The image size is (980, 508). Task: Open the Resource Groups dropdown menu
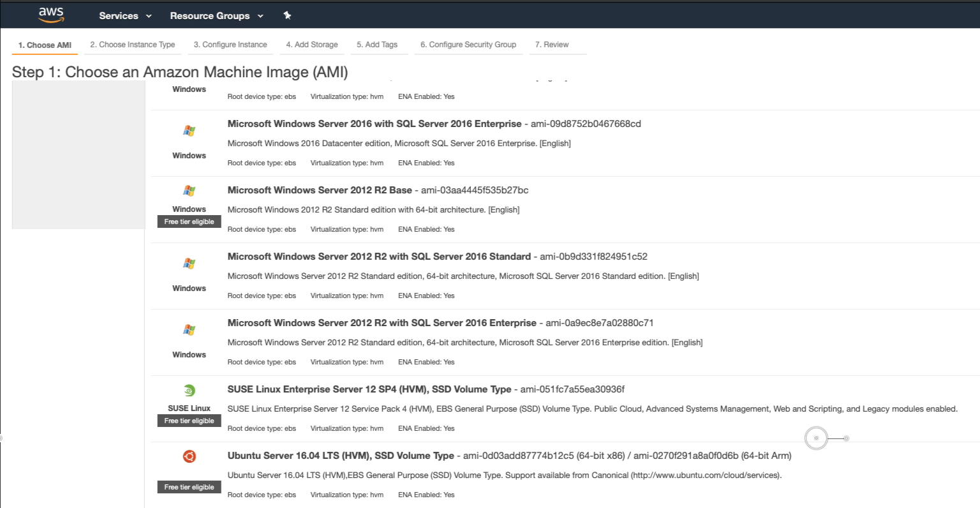tap(216, 15)
